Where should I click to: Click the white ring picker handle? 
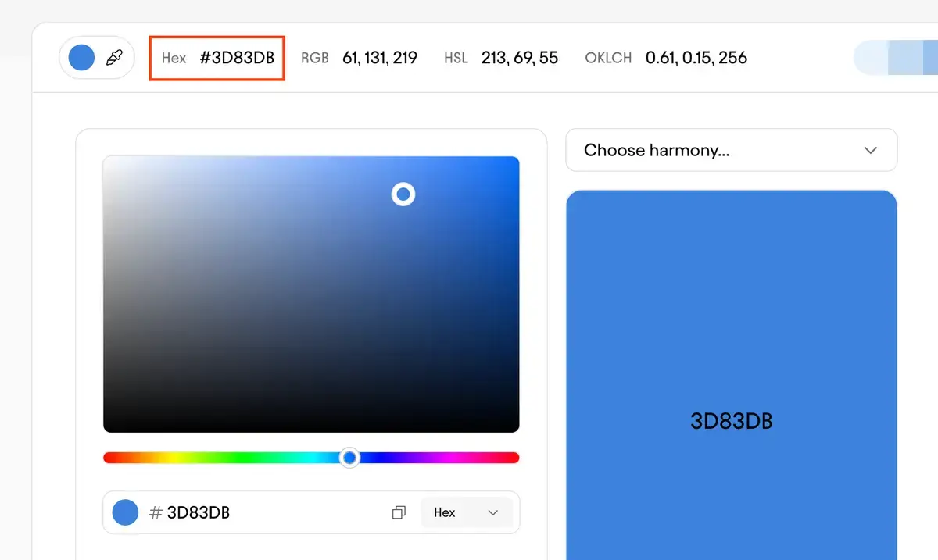click(403, 194)
